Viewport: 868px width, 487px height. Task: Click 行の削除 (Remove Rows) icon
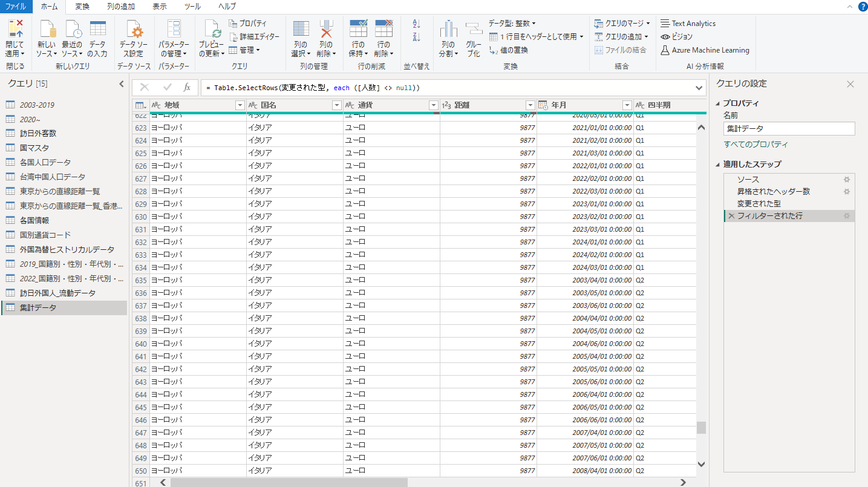pos(384,28)
